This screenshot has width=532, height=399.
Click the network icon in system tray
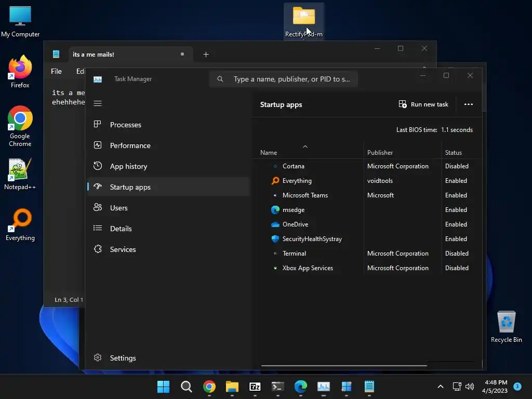pos(457,387)
